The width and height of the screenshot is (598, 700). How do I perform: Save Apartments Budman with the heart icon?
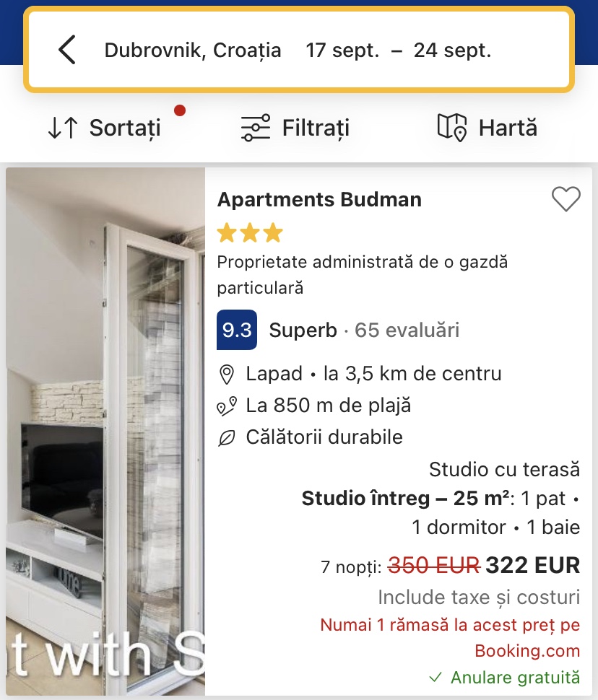coord(565,199)
